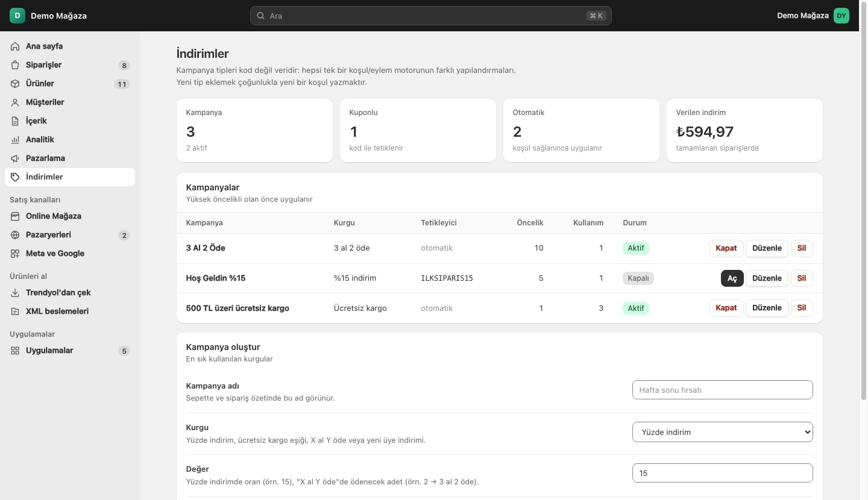Screen dimensions: 868x500
Task: Click the ILKSIPARIS15 coupon code
Action: [447, 278]
